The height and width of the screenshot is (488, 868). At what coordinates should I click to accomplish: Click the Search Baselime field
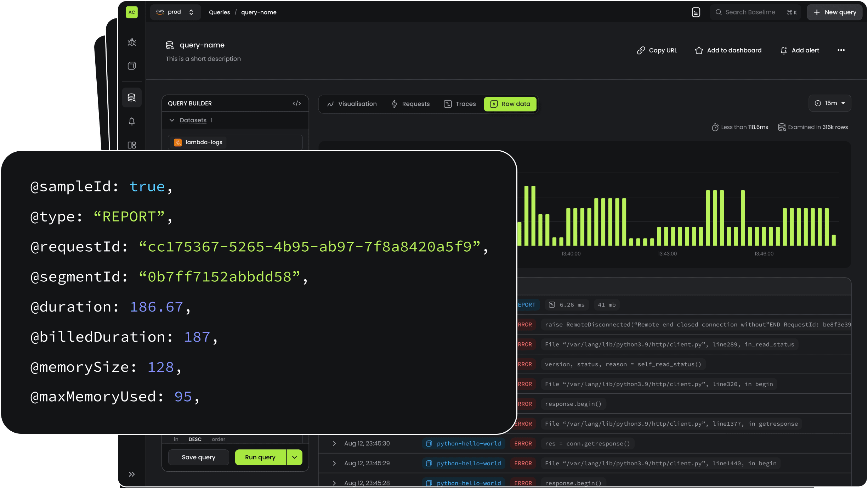click(x=750, y=12)
